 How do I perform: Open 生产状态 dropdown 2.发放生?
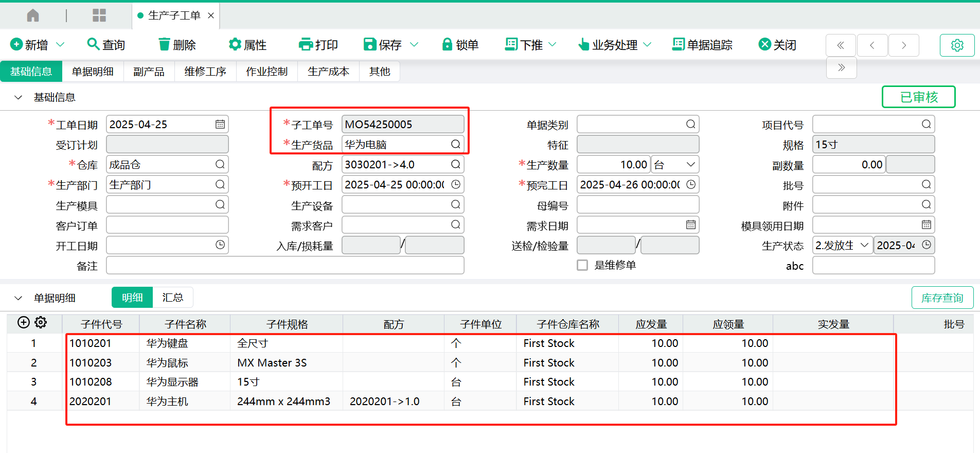tap(842, 245)
